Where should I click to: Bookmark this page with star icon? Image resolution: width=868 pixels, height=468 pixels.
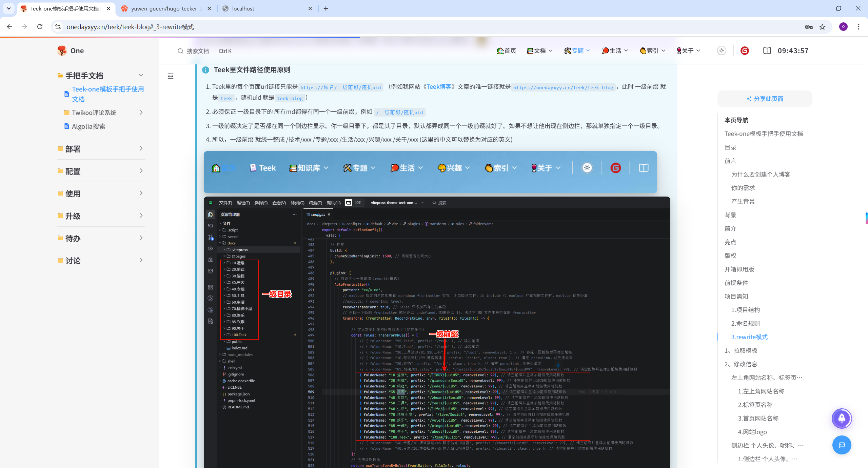pos(823,27)
